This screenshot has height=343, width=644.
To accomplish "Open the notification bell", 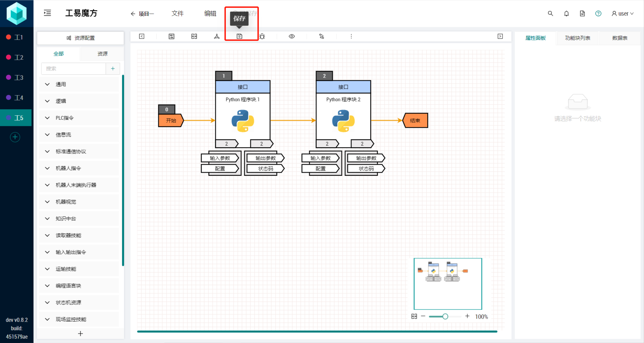I will 566,13.
